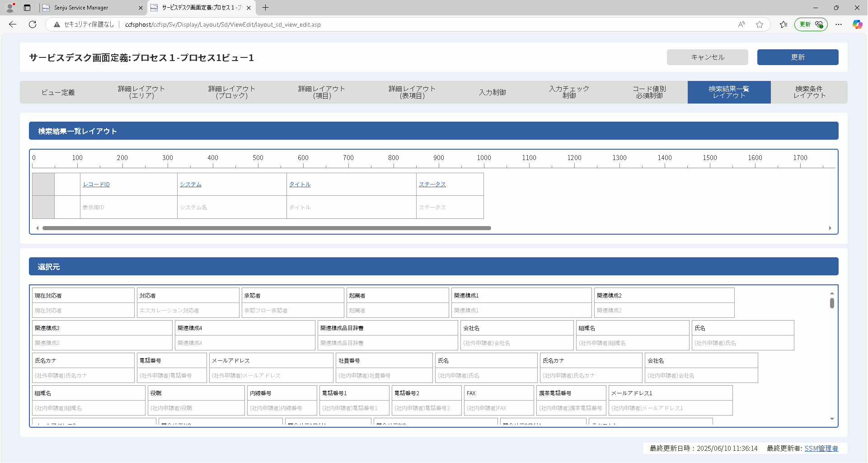Open the SSM管理者 user link
Viewport: 868px width, 463px height.
tap(821, 449)
